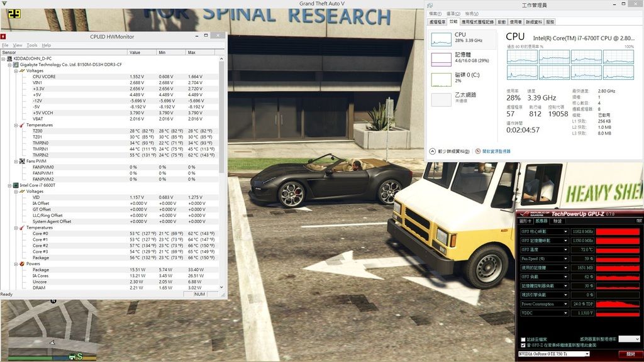Collapse the Fans PWM group
The height and width of the screenshot is (362, 644).
click(x=16, y=162)
